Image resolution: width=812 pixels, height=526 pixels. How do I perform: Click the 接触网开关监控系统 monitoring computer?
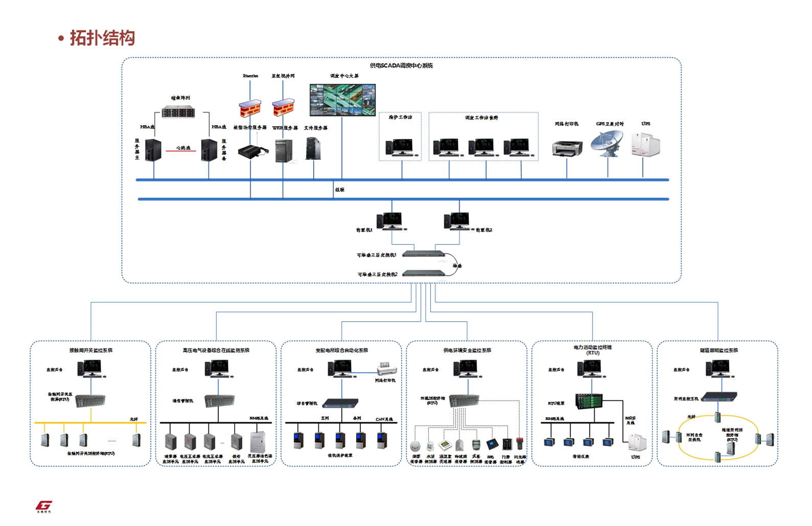tap(90, 368)
